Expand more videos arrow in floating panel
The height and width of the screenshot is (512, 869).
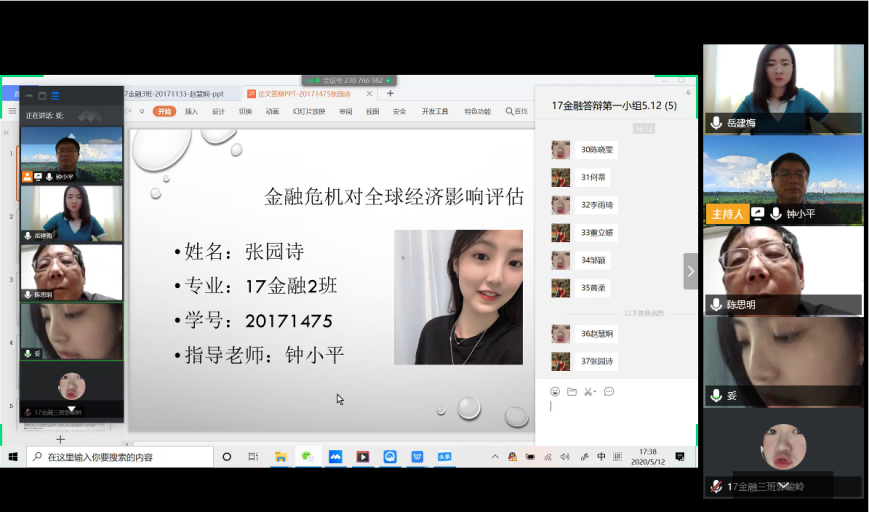(71, 410)
